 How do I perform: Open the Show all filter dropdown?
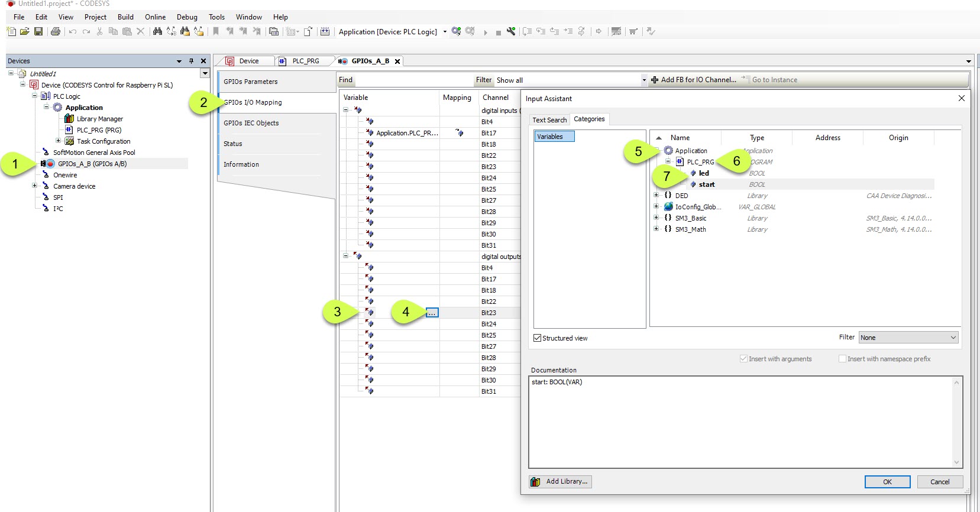(x=643, y=80)
